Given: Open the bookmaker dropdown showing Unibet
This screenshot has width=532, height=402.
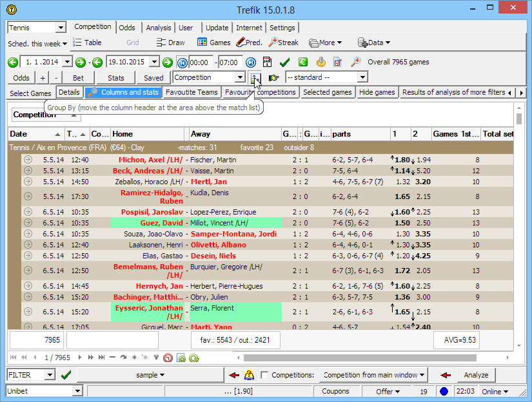Looking at the screenshot, I should [77, 391].
